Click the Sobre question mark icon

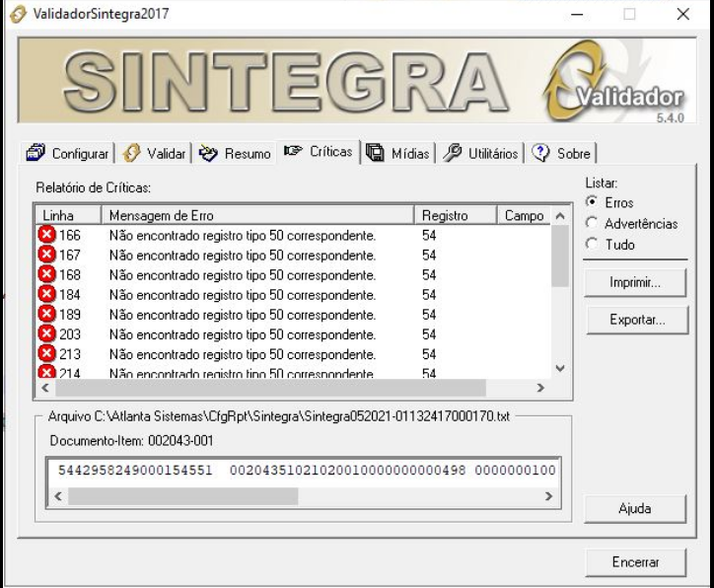[x=540, y=153]
